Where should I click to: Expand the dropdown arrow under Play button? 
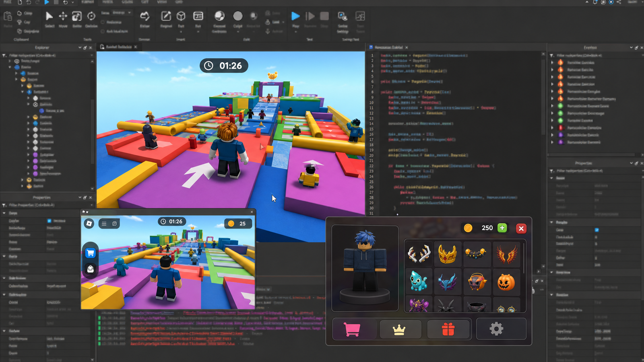[296, 32]
